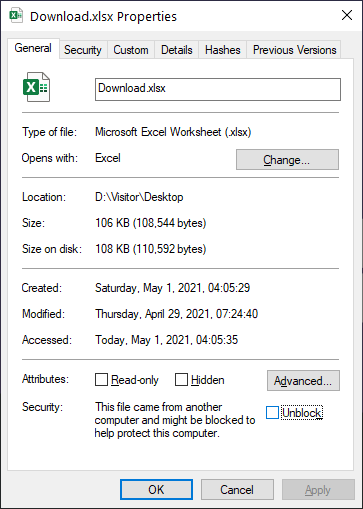Screen dimensions: 363x509
Task: Confirm the dialog with OK
Action: tap(156, 490)
